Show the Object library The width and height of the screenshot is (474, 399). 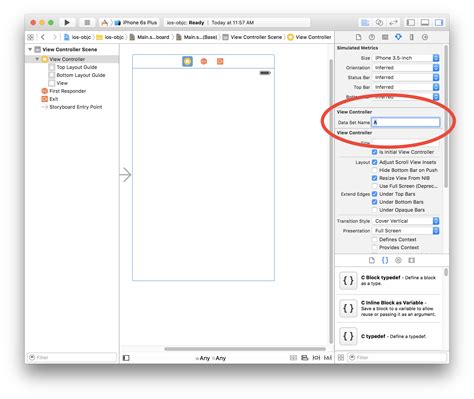click(398, 260)
